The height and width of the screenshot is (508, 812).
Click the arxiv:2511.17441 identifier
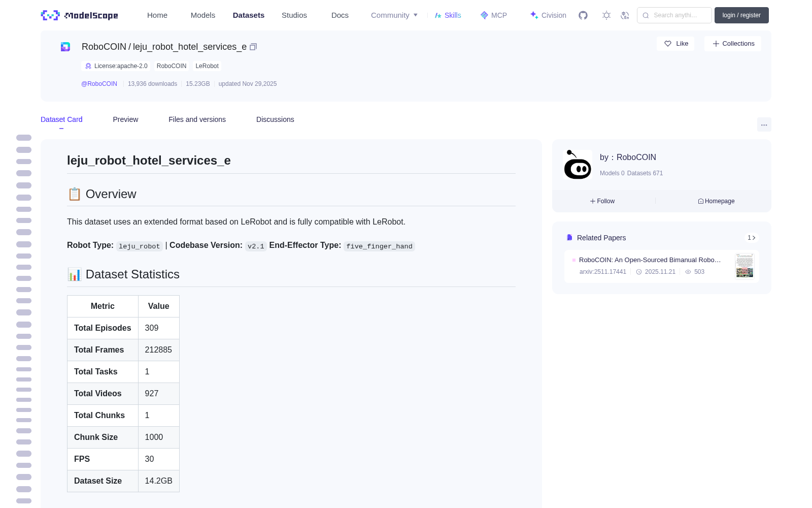[x=603, y=272]
